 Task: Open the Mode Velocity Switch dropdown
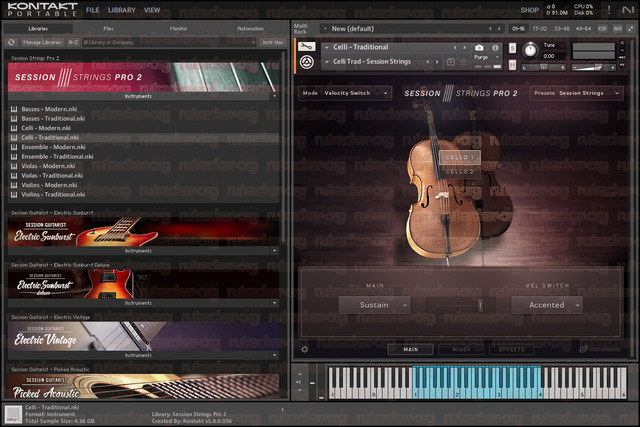tap(345, 93)
